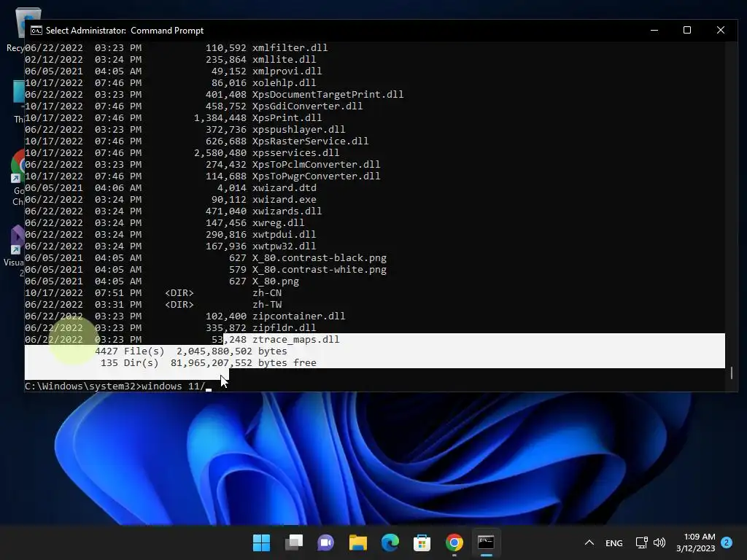
Task: Maximize the Command Prompt window
Action: [x=687, y=30]
